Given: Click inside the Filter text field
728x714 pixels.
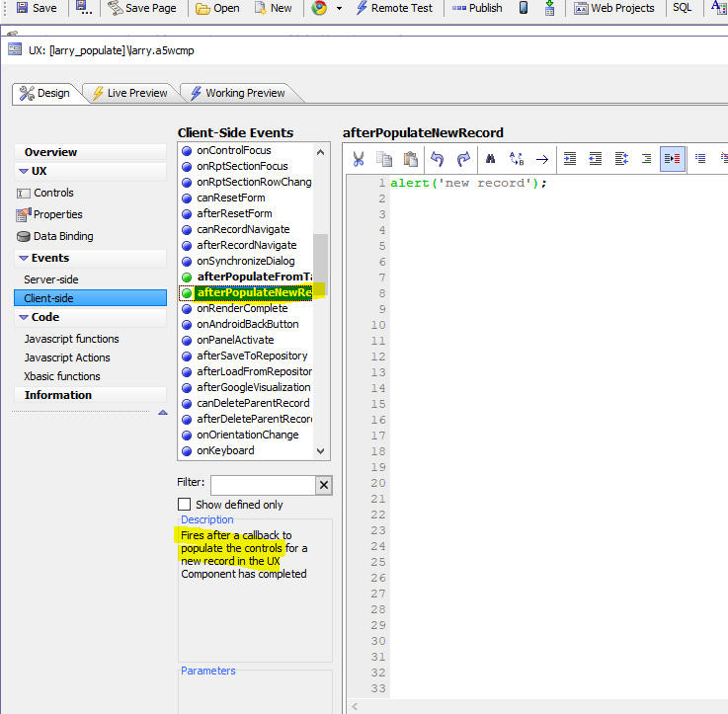Looking at the screenshot, I should 262,484.
